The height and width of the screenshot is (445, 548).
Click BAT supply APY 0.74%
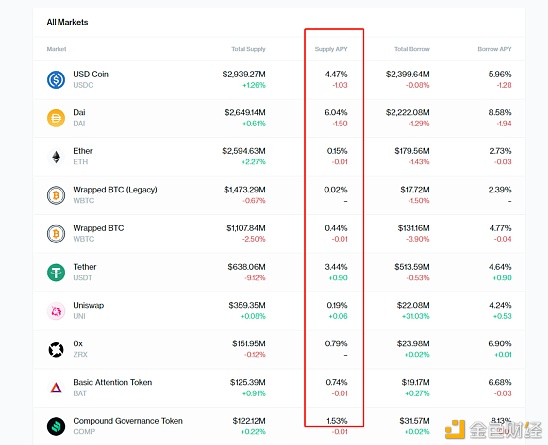pyautogui.click(x=336, y=382)
